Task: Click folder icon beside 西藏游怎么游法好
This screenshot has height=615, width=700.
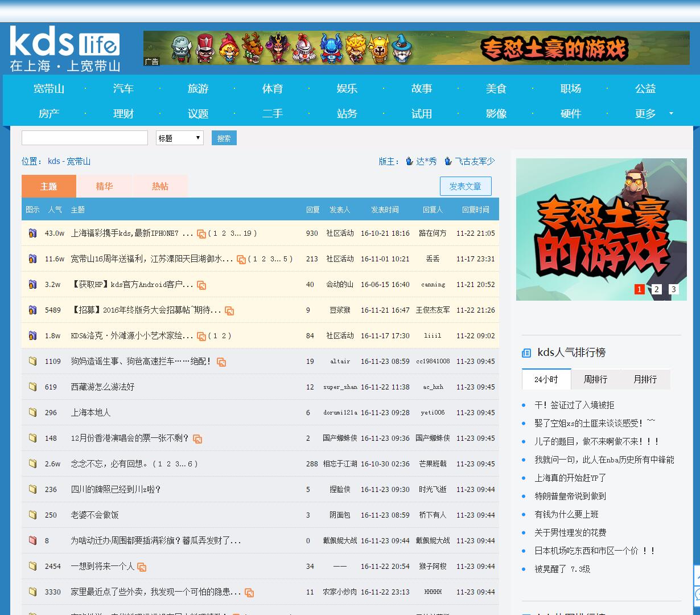Action: 33,387
